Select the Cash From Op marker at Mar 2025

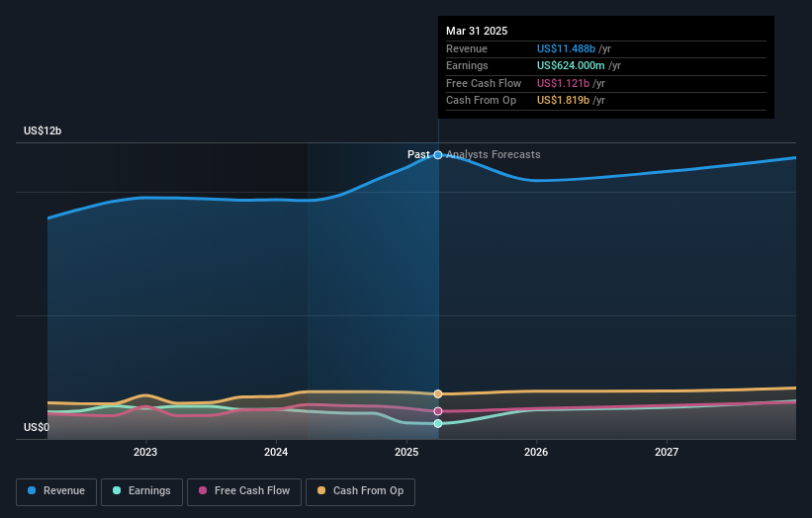[438, 393]
